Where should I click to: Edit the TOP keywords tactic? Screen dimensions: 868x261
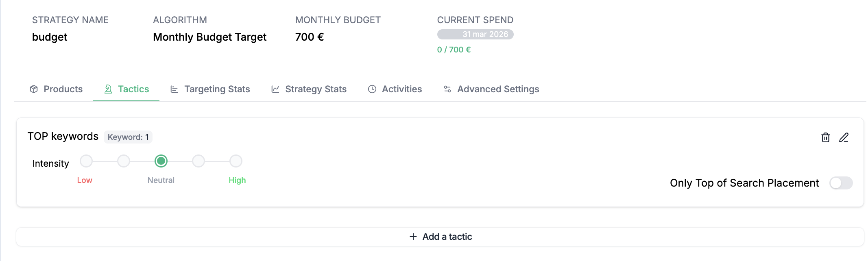point(844,137)
